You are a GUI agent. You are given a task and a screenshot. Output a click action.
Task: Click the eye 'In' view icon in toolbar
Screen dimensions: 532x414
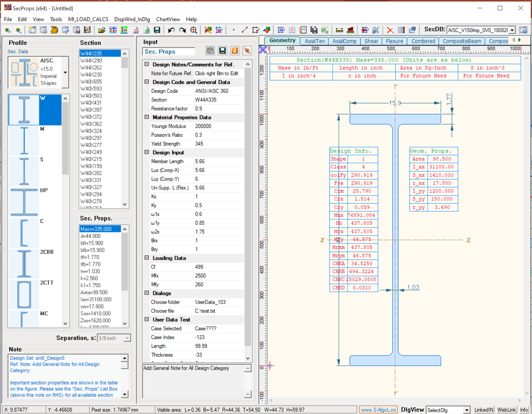click(18, 30)
